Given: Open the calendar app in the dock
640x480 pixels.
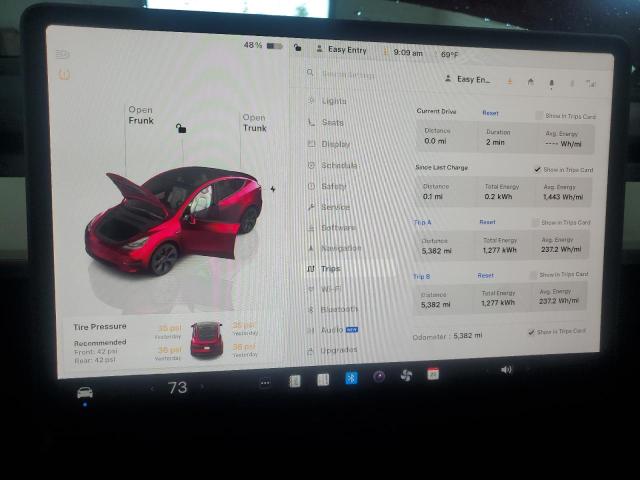Looking at the screenshot, I should (433, 374).
